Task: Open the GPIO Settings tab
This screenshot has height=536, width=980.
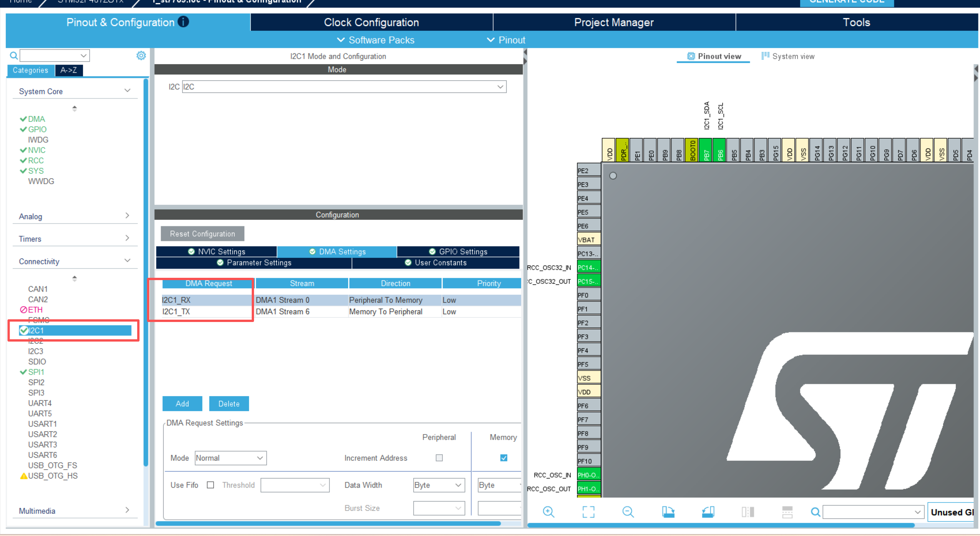Action: [458, 251]
